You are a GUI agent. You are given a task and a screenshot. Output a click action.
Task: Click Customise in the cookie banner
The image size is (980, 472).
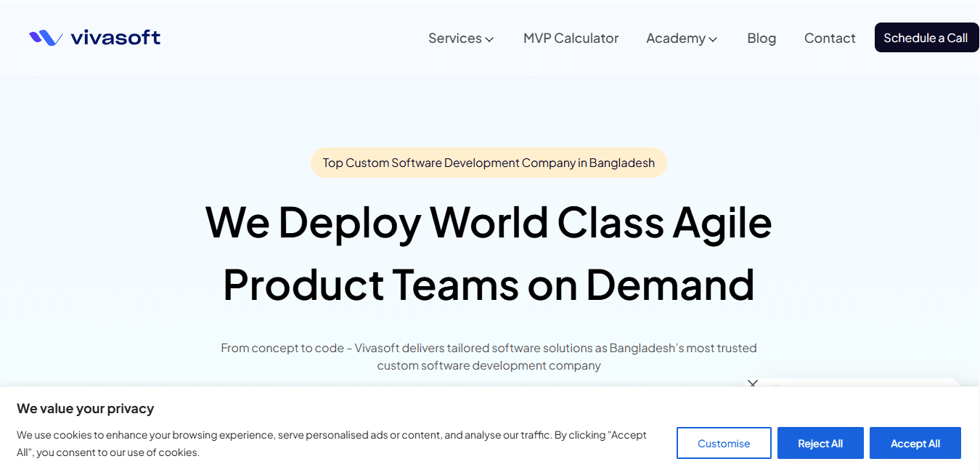pos(724,443)
